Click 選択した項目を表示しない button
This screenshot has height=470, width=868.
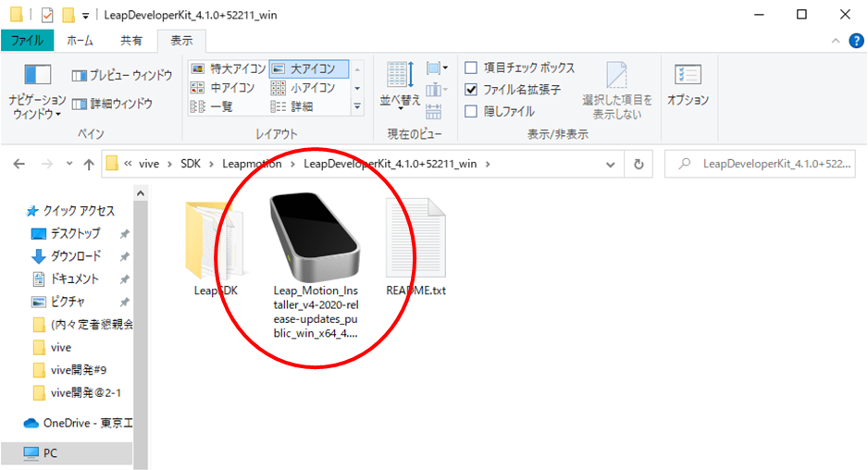616,91
